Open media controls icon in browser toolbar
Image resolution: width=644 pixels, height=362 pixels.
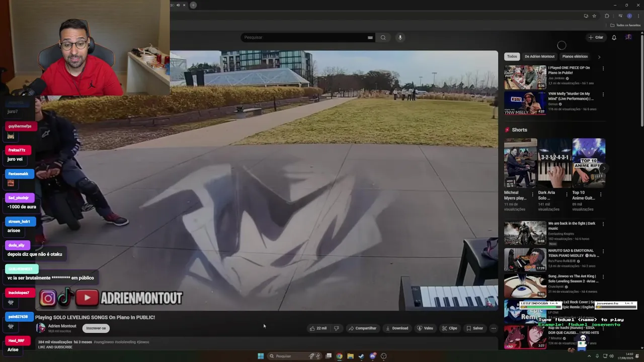click(x=620, y=16)
